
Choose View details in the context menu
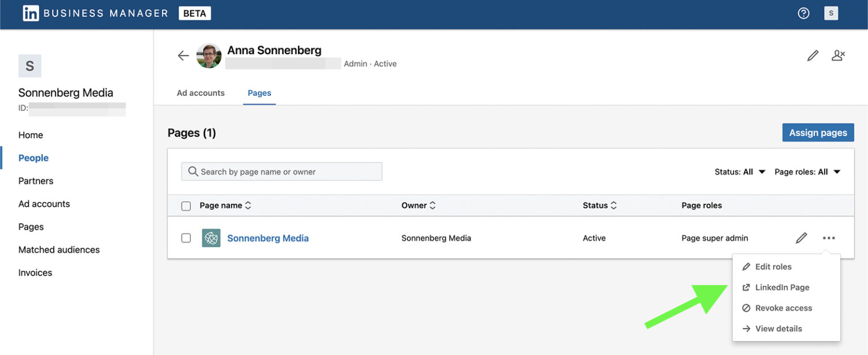pos(779,328)
